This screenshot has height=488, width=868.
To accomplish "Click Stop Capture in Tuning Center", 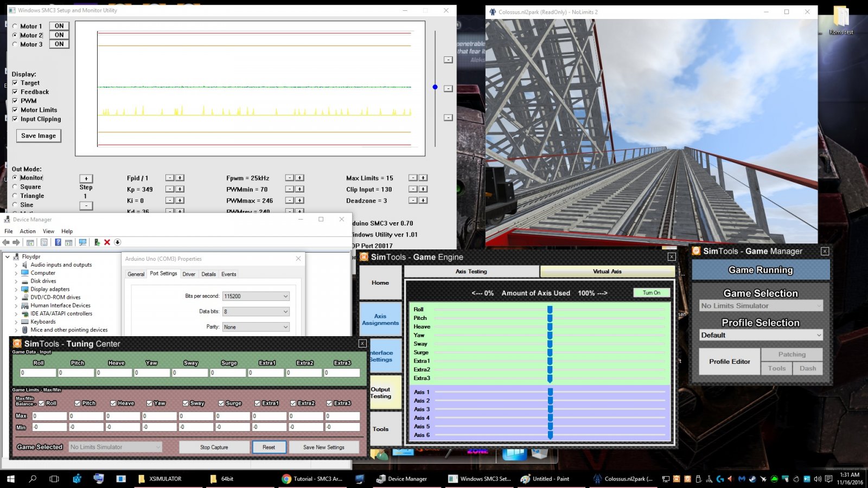I will (214, 447).
